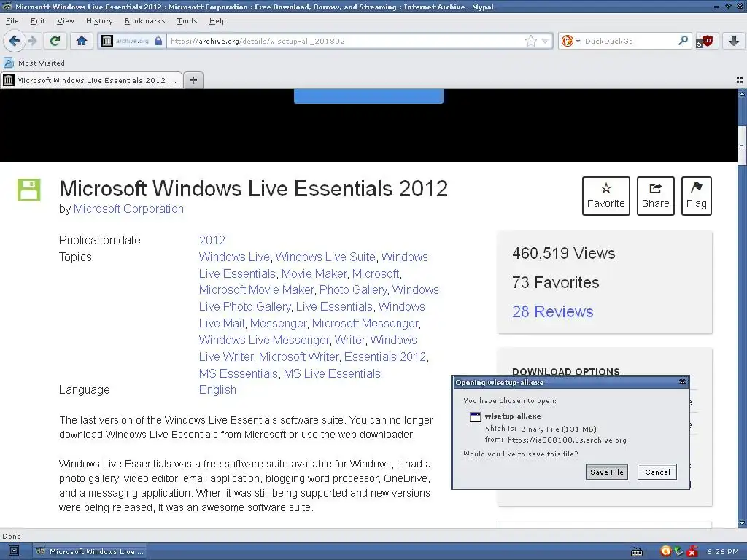Image resolution: width=747 pixels, height=560 pixels.
Task: Open the Tools menu
Action: tap(187, 21)
